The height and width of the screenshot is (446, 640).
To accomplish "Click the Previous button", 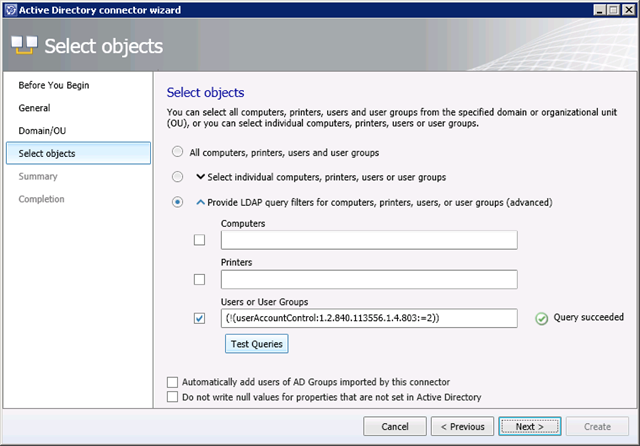I will tap(463, 426).
